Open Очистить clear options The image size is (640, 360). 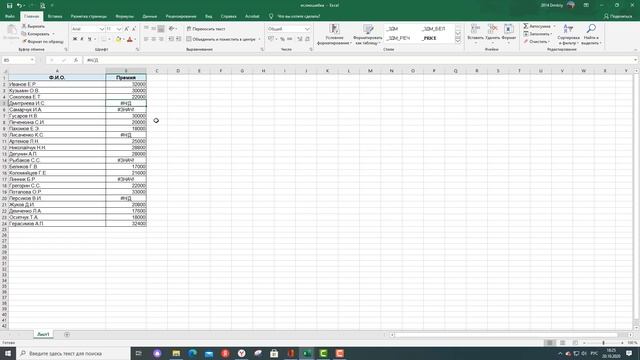point(538,41)
